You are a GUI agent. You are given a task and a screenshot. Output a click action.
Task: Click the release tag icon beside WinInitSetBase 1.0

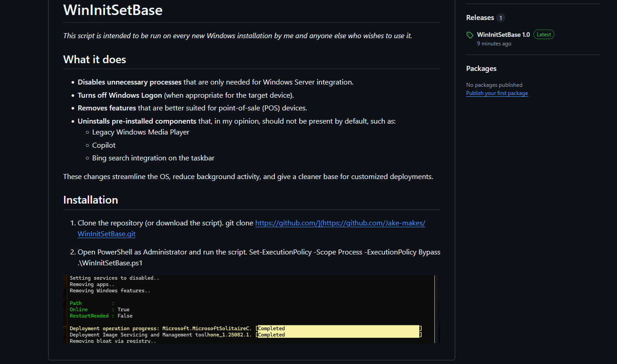470,35
